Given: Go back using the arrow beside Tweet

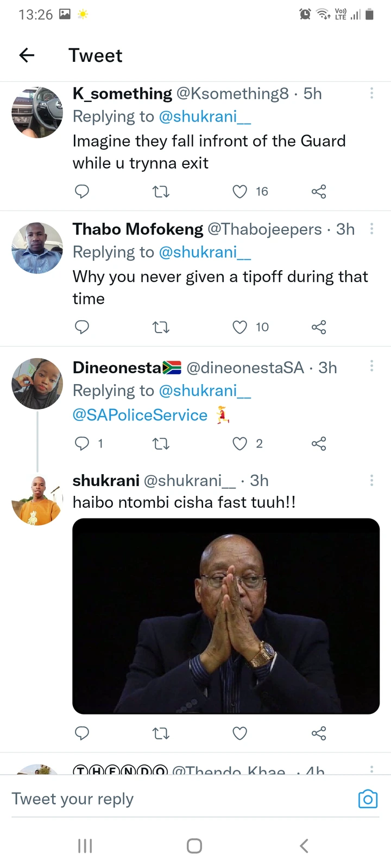Looking at the screenshot, I should 27,55.
